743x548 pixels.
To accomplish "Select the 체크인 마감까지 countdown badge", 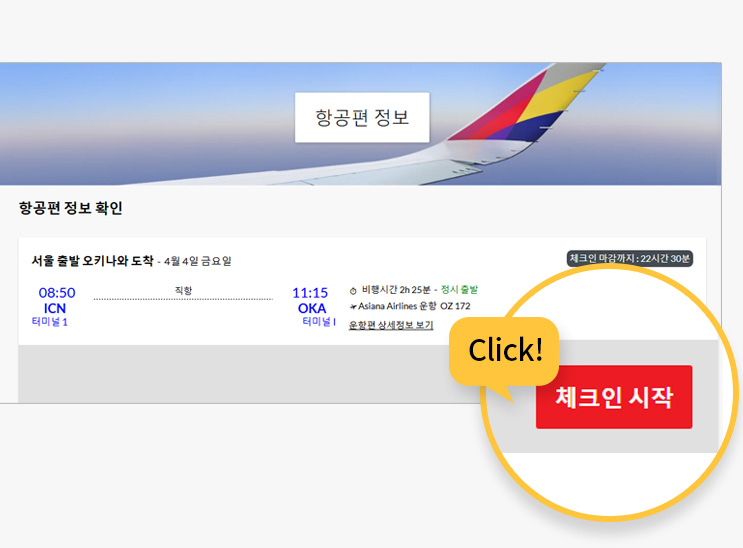I will [630, 258].
